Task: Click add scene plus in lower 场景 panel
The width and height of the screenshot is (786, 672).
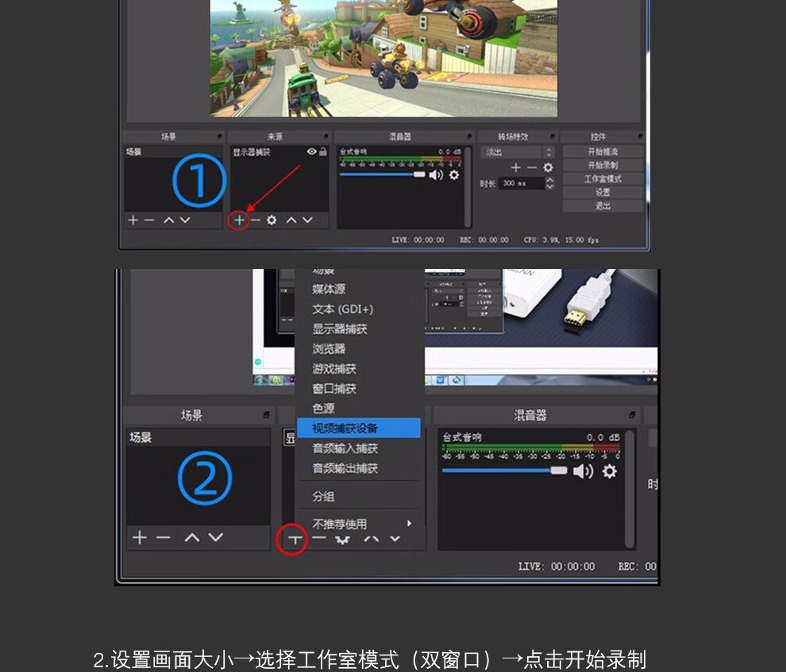Action: 140,537
